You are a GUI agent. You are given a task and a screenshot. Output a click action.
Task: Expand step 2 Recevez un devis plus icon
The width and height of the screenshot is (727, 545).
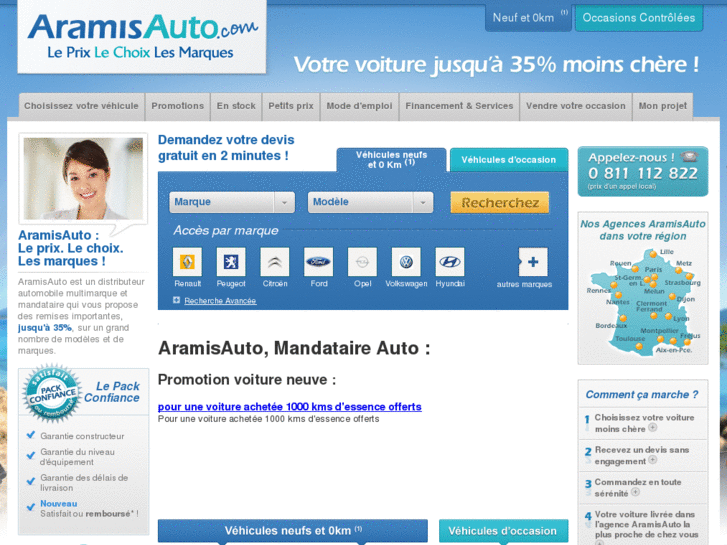pos(652,460)
